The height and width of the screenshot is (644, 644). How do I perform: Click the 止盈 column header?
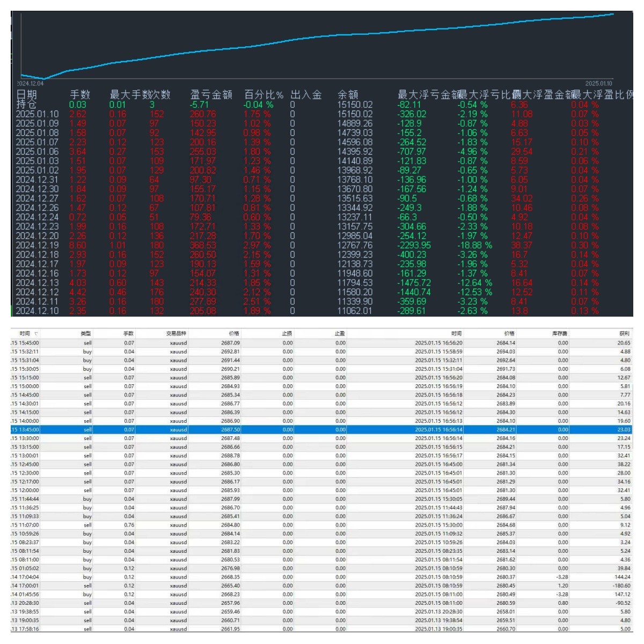coord(340,334)
